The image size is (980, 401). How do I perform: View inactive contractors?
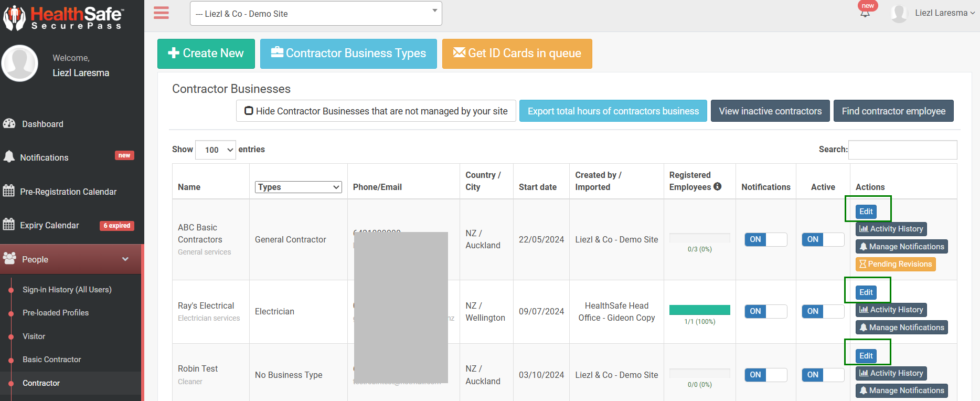[770, 111]
